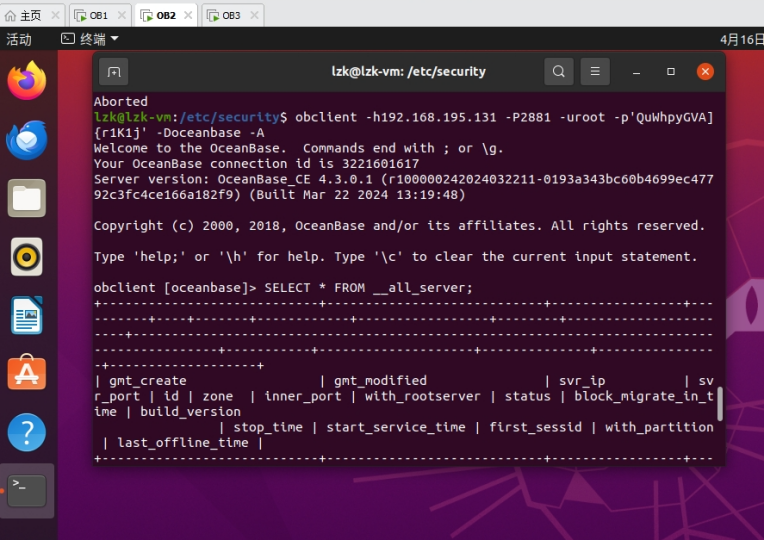
Task: Close the OB3 tab
Action: [x=254, y=15]
